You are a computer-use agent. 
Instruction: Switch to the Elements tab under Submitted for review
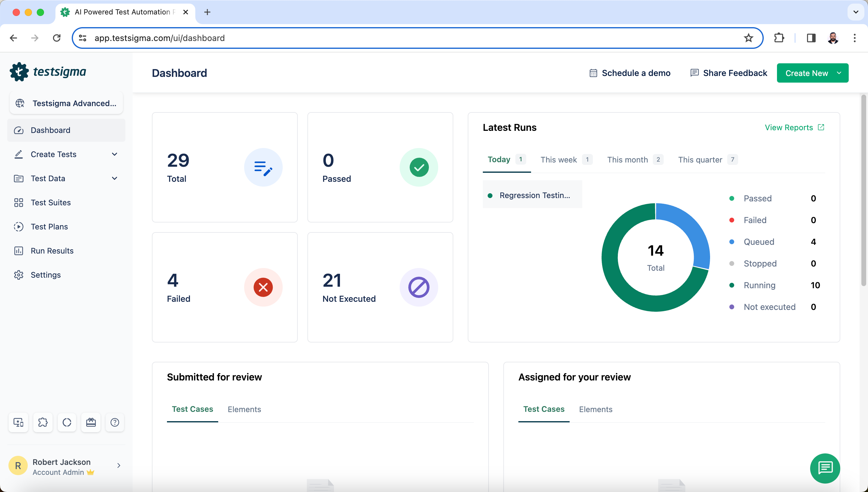[x=244, y=409]
